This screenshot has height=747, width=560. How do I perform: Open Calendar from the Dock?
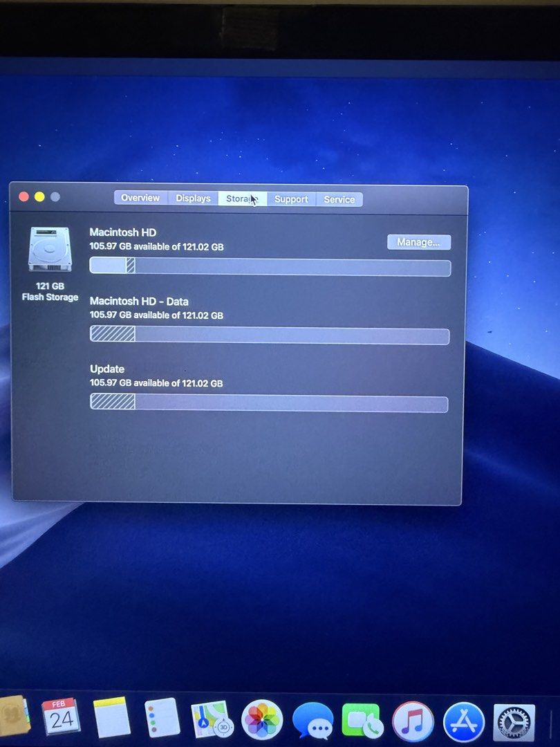click(61, 718)
